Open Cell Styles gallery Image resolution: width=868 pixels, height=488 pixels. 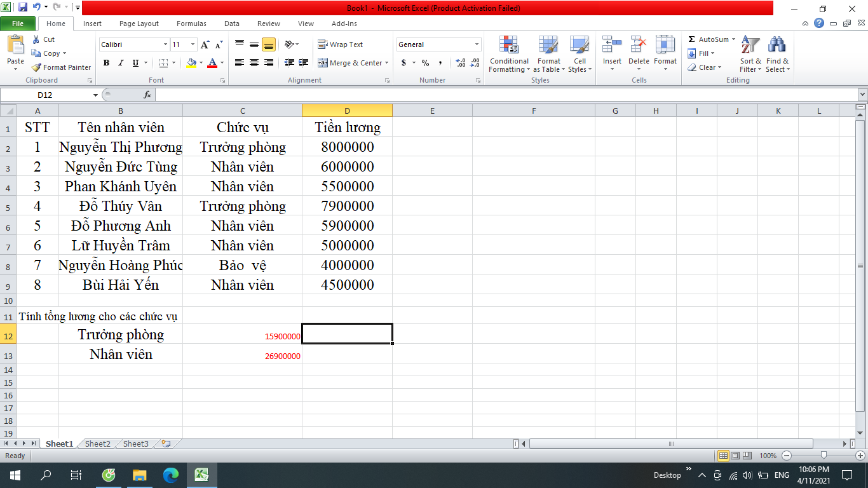tap(579, 55)
